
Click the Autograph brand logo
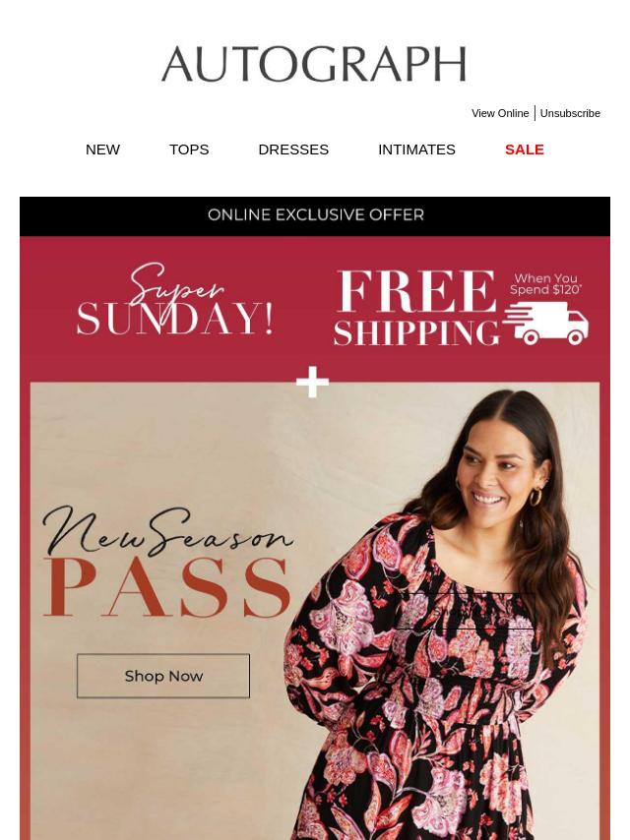click(314, 64)
